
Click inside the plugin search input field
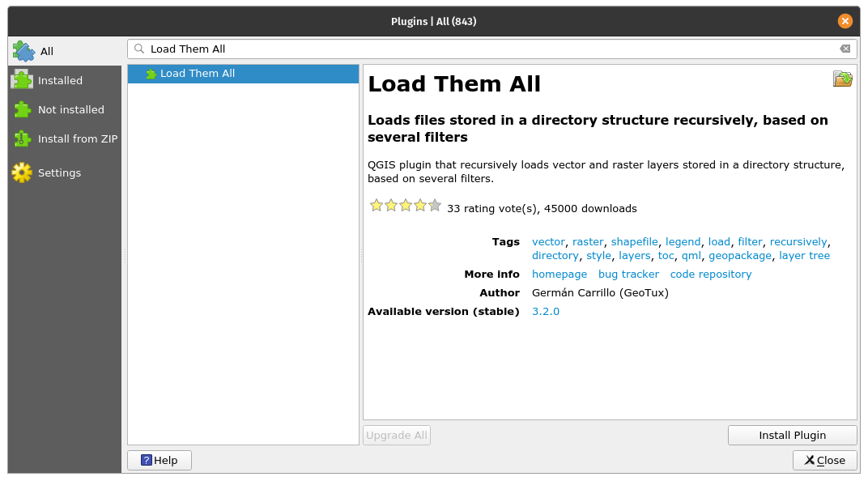click(x=486, y=49)
